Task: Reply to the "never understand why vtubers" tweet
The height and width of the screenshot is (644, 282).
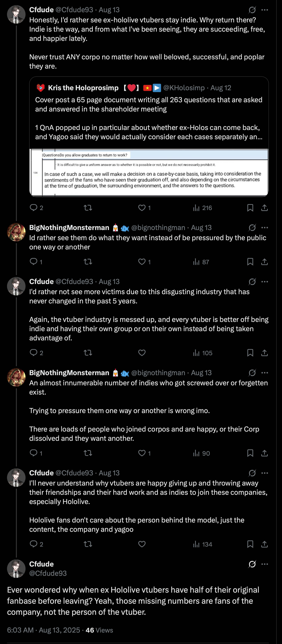Action: (x=33, y=544)
